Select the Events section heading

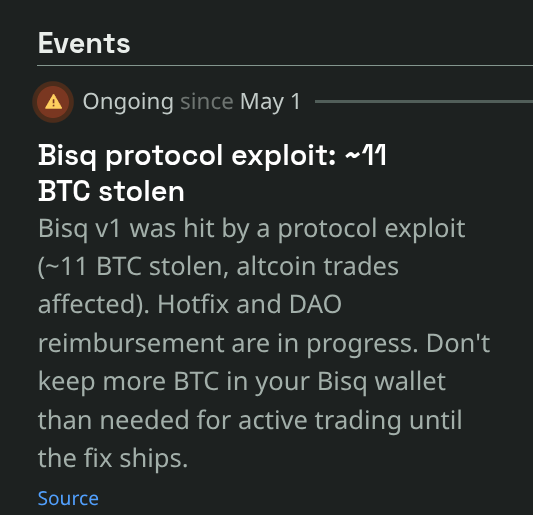84,43
